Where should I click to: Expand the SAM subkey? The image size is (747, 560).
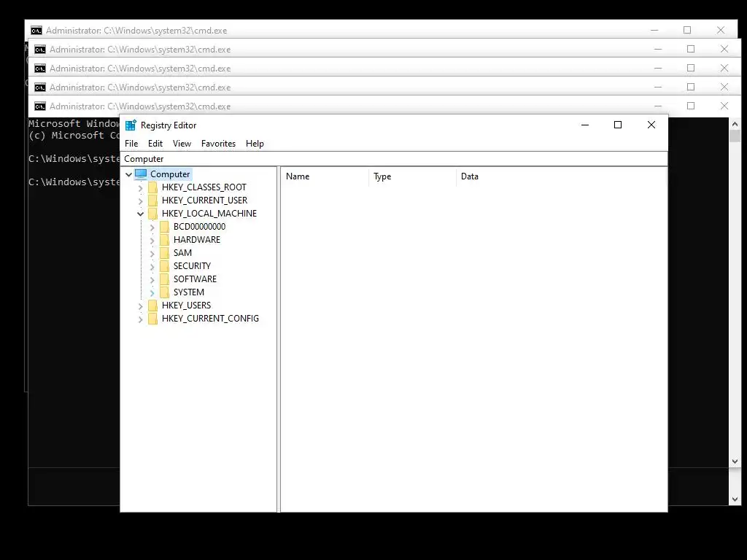pos(152,253)
